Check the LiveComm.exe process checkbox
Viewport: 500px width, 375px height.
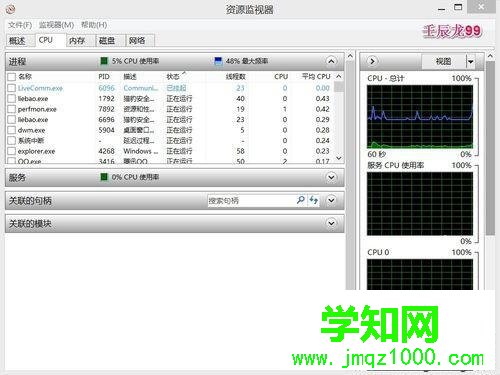[x=12, y=88]
